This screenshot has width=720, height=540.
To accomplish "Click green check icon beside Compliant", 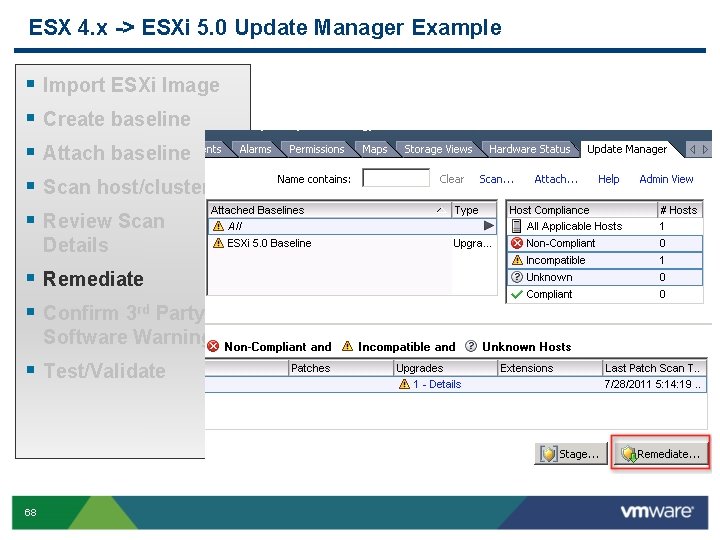I will [517, 294].
